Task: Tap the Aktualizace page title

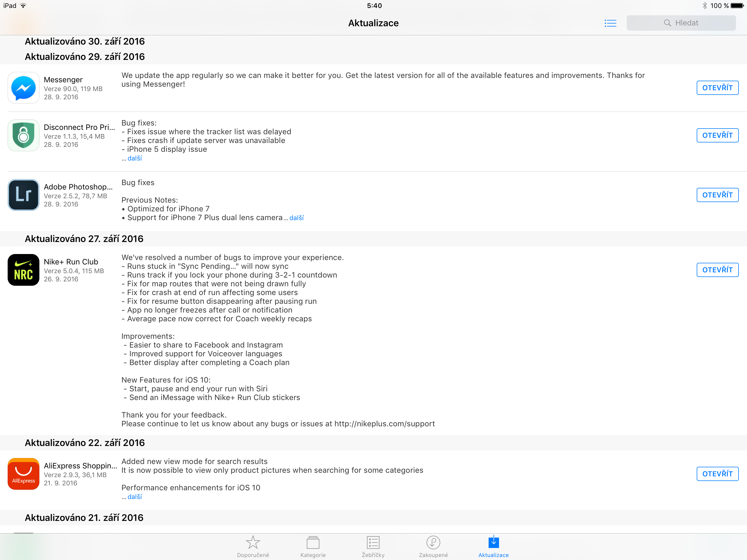Action: point(373,23)
